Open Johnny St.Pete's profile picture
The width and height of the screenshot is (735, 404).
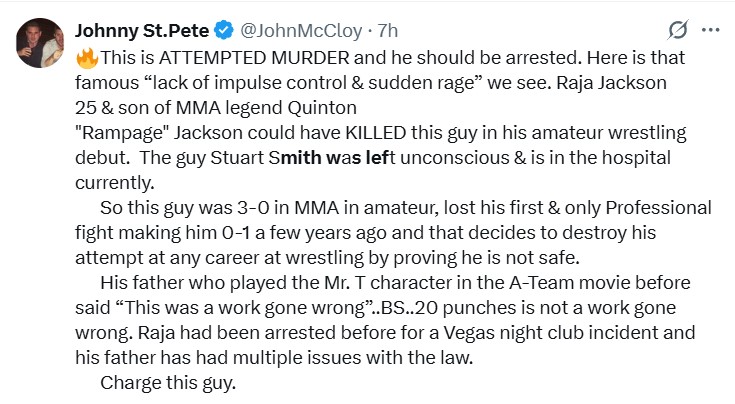pyautogui.click(x=40, y=42)
